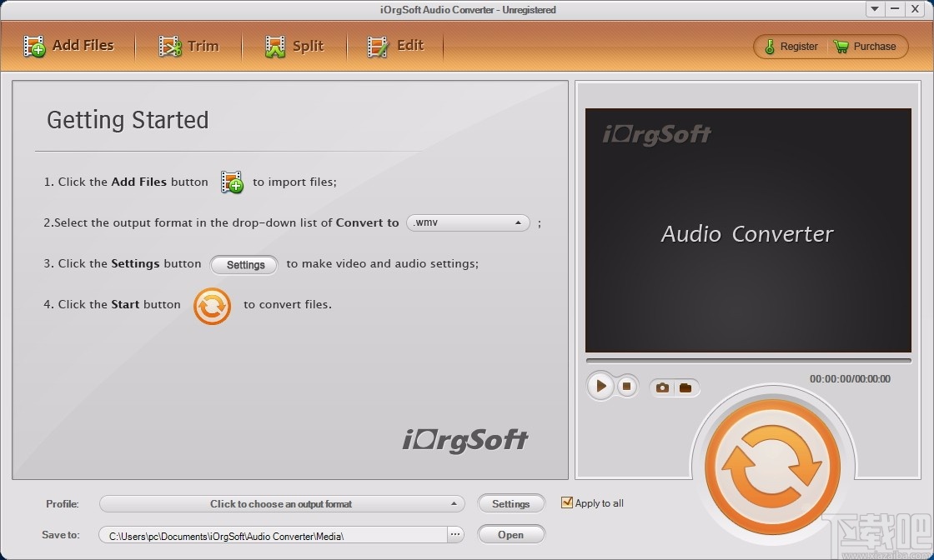Click the Add Files toolbar icon
Viewport: 934px width, 560px height.
click(x=35, y=46)
